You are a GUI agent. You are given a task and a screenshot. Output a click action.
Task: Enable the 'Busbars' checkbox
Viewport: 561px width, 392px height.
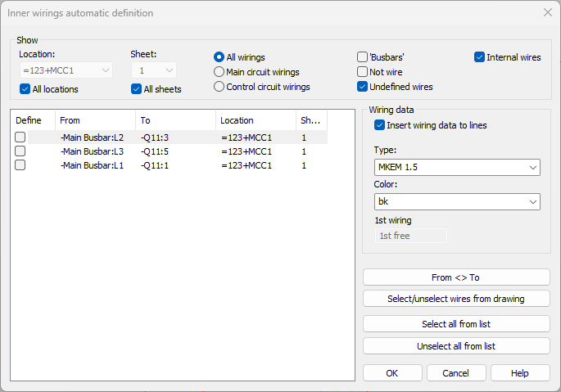click(363, 57)
